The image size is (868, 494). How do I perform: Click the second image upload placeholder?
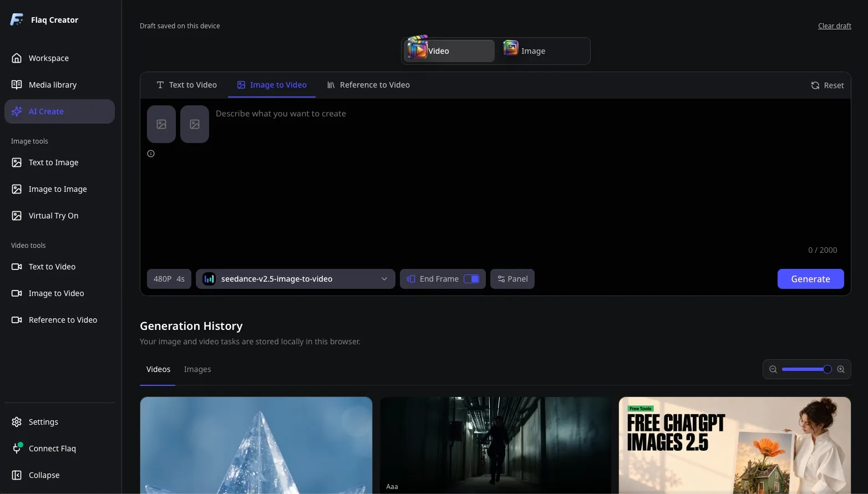pyautogui.click(x=195, y=124)
